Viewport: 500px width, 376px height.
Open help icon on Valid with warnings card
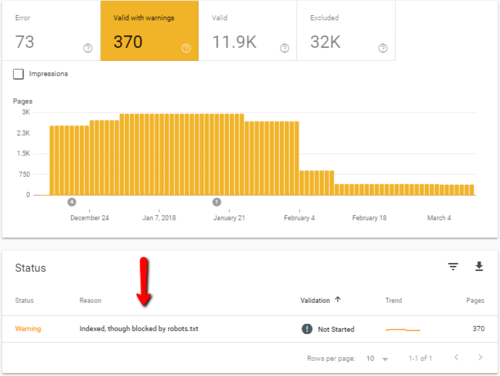pyautogui.click(x=186, y=48)
